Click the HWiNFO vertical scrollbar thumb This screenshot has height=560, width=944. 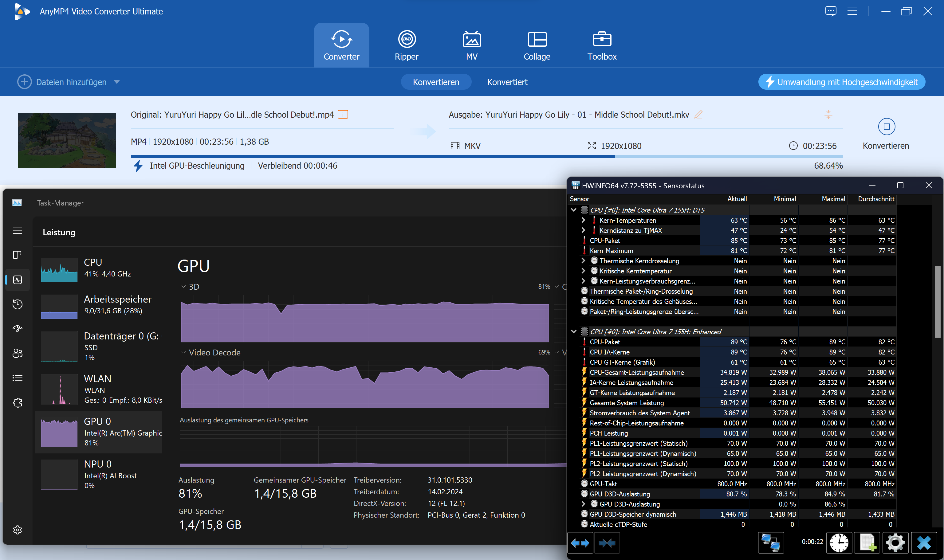click(938, 302)
